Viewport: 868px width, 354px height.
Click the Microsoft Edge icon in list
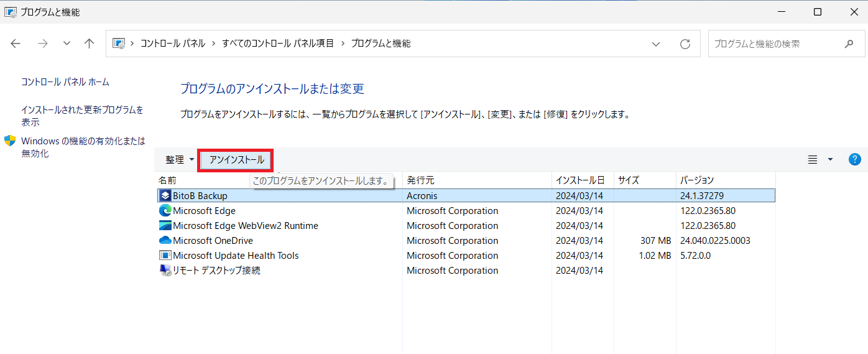point(165,211)
